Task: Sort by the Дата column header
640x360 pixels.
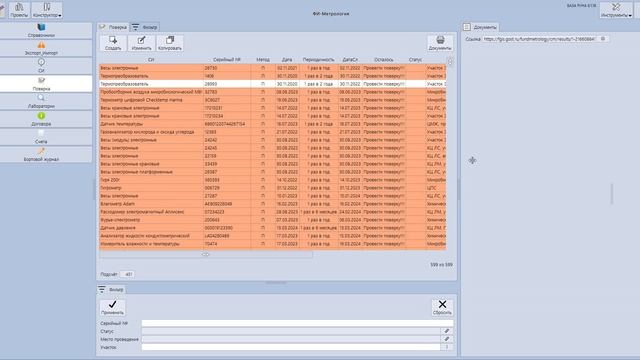Action: [287, 60]
